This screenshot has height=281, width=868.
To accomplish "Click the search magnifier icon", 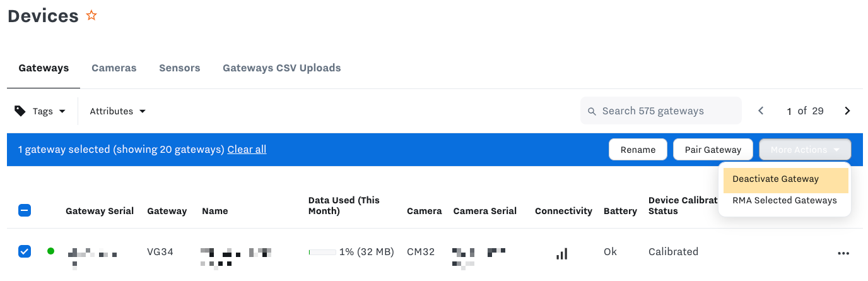I will click(592, 111).
